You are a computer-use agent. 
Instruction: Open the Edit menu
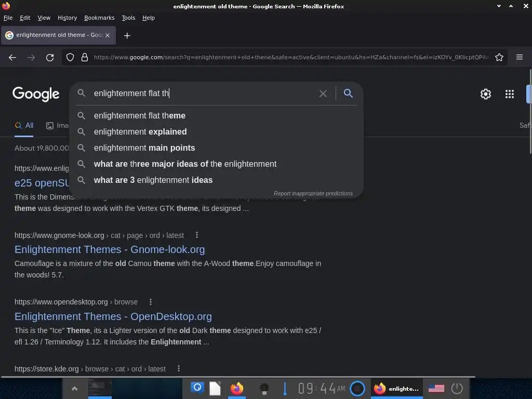(25, 18)
